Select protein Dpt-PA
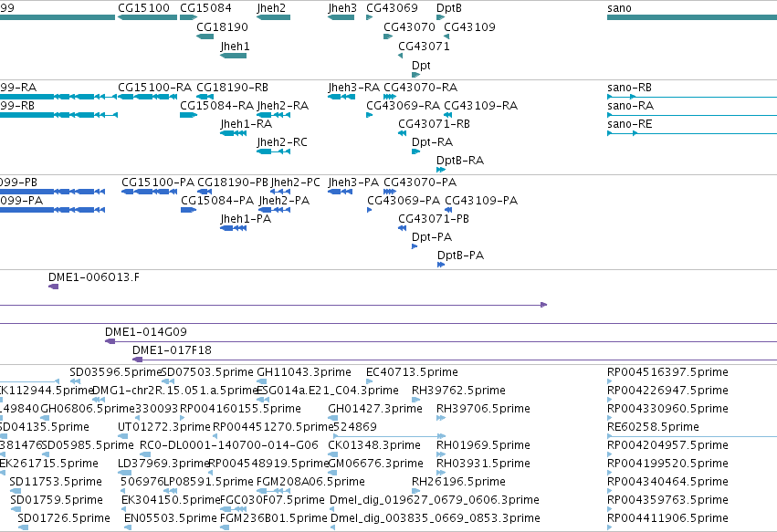777x532 pixels. coord(432,238)
